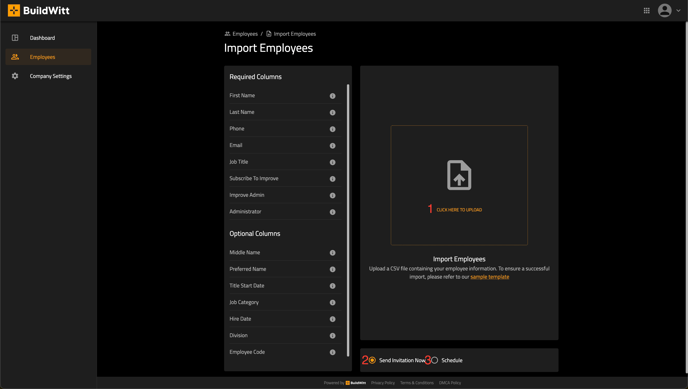Viewport: 688px width, 389px height.
Task: Show info for Subscribe To Improve
Action: pyautogui.click(x=333, y=179)
